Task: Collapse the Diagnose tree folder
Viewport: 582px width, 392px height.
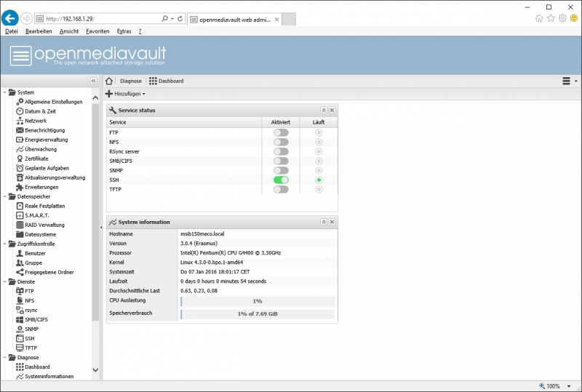Action: click(5, 358)
